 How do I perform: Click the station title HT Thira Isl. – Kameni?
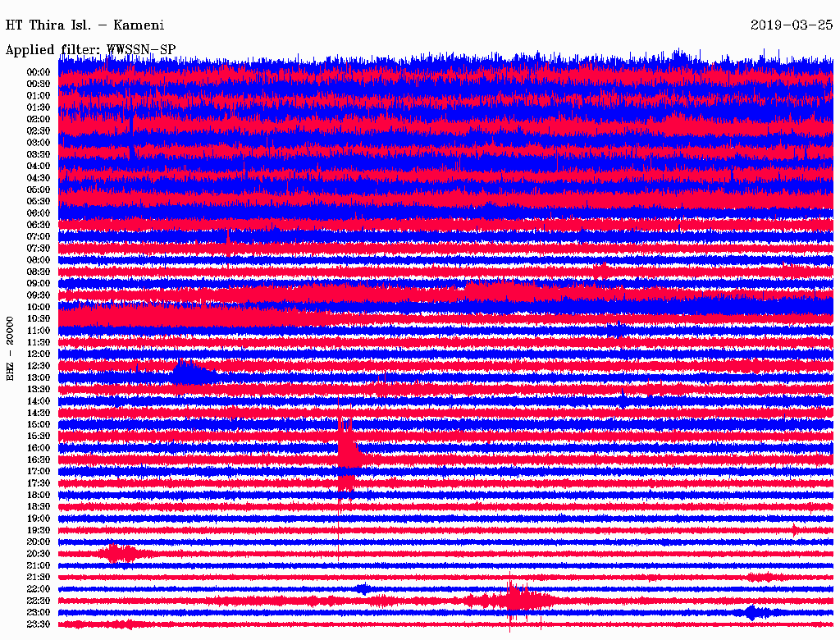click(84, 25)
